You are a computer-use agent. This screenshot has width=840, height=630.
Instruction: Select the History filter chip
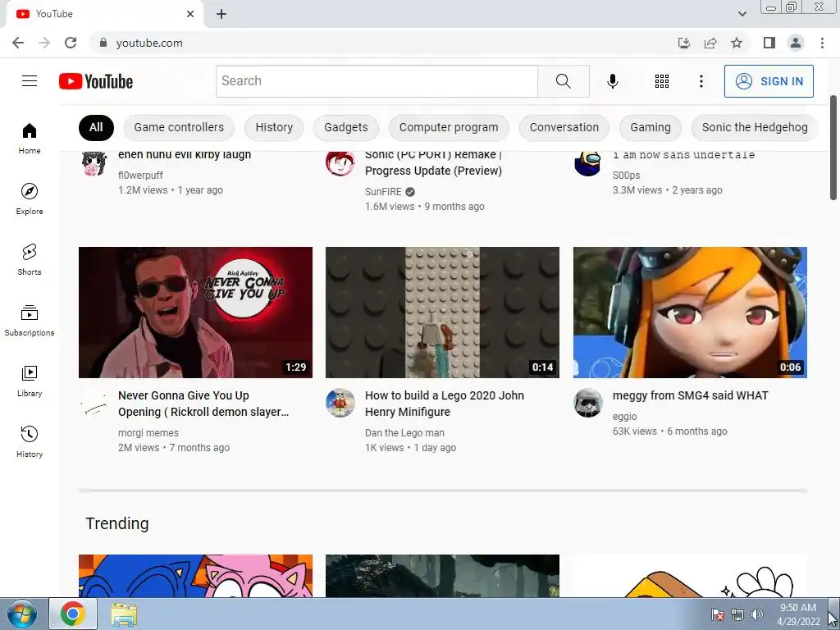click(274, 127)
